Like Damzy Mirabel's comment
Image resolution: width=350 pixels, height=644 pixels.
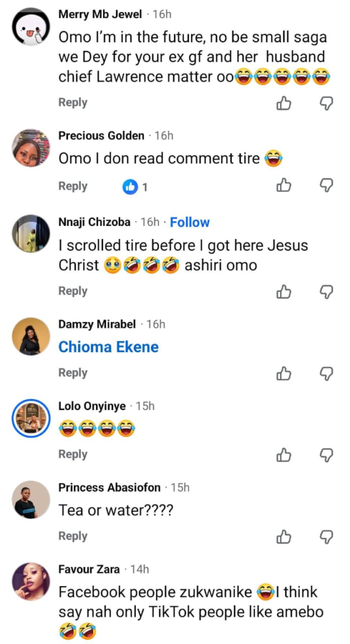(x=283, y=373)
